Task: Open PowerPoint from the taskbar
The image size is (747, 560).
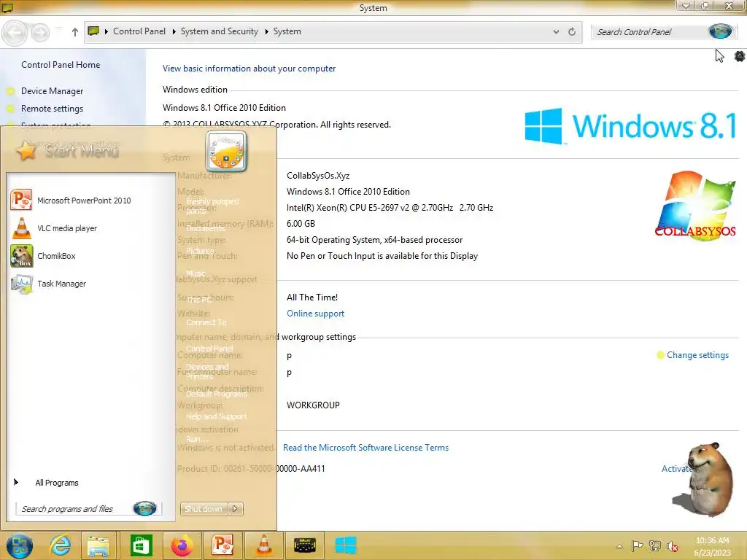Action: pos(222,545)
